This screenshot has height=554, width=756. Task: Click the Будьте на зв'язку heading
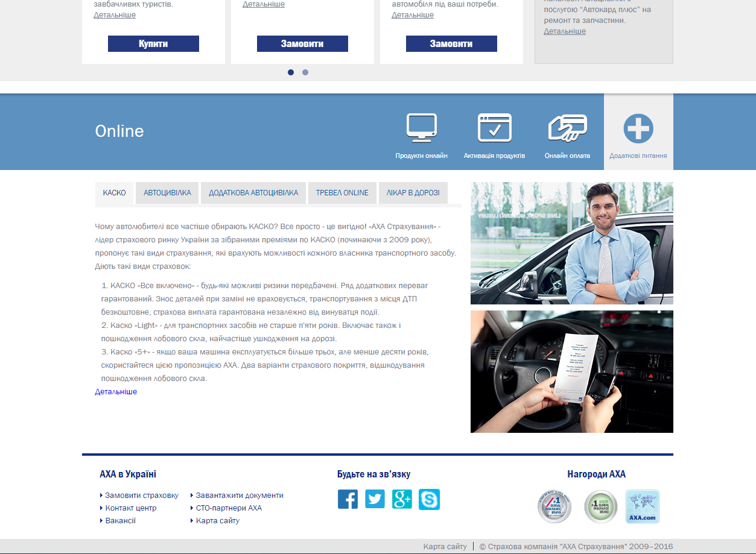374,474
